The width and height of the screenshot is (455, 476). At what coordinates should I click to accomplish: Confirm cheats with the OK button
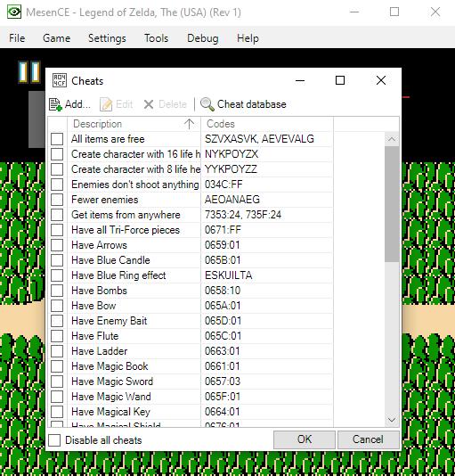click(305, 439)
